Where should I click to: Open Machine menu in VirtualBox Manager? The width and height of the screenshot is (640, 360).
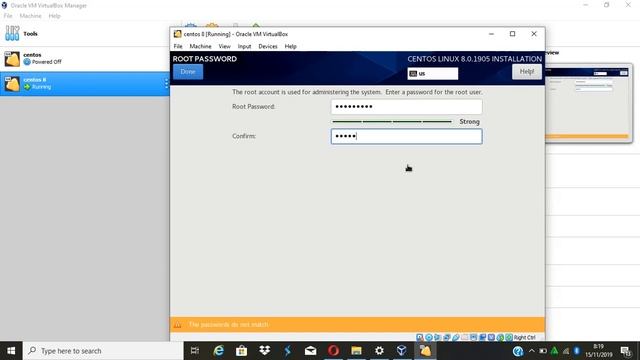(31, 16)
